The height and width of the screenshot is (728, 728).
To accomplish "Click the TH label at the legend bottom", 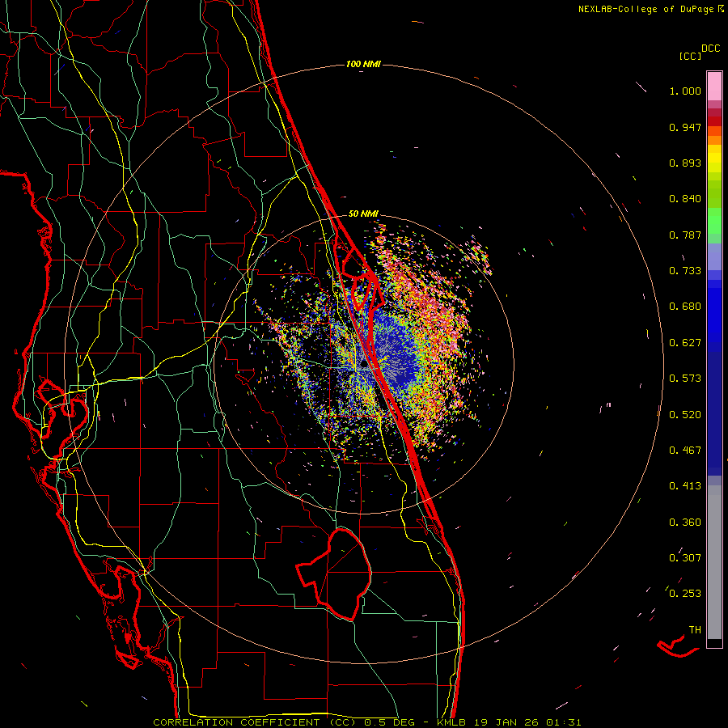I will tap(695, 630).
